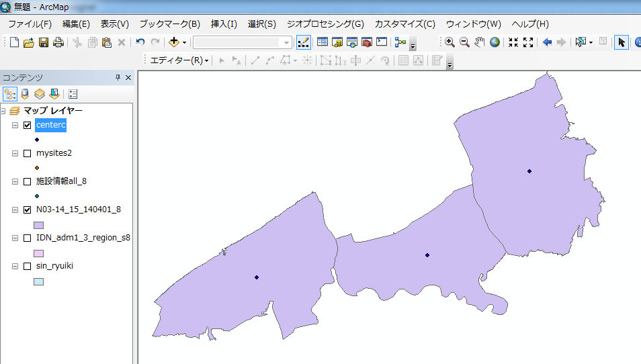This screenshot has width=641, height=364.
Task: Open the ModelBuilder window
Action: pos(400,42)
